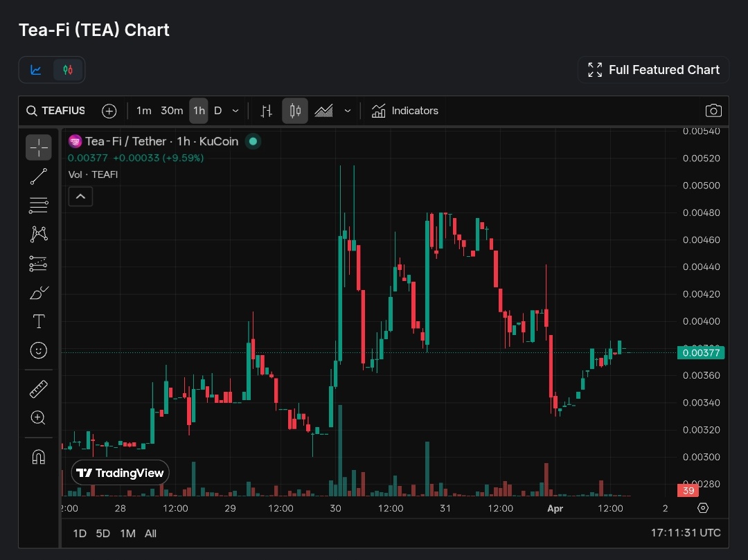Viewport: 748px width, 560px height.
Task: Open the emoji icons tool
Action: click(x=39, y=350)
